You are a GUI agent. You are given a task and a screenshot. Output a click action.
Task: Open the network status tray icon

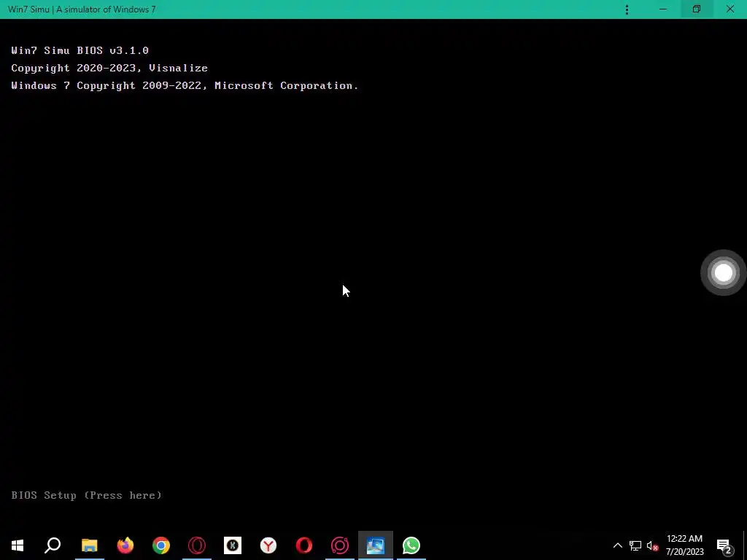(635, 545)
